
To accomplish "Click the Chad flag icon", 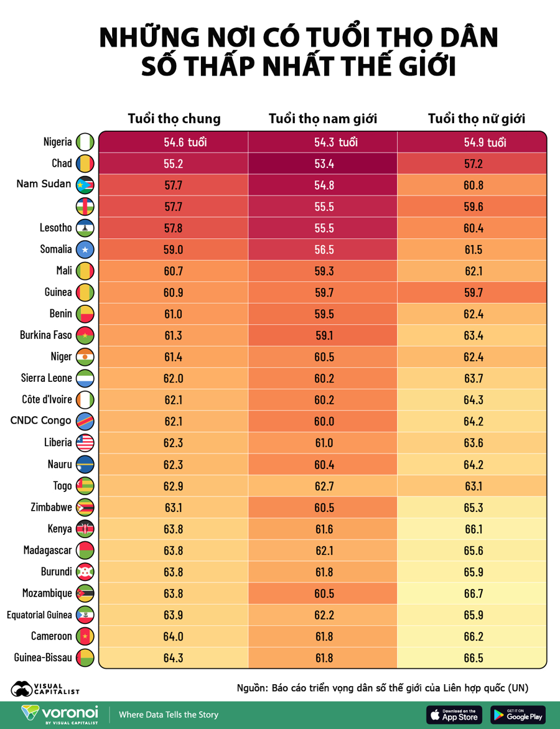I will pos(85,164).
